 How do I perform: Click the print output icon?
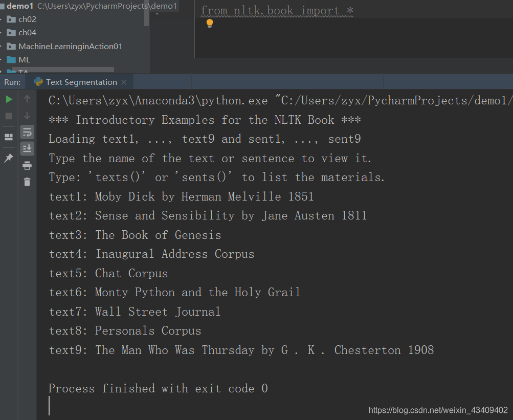[x=27, y=165]
